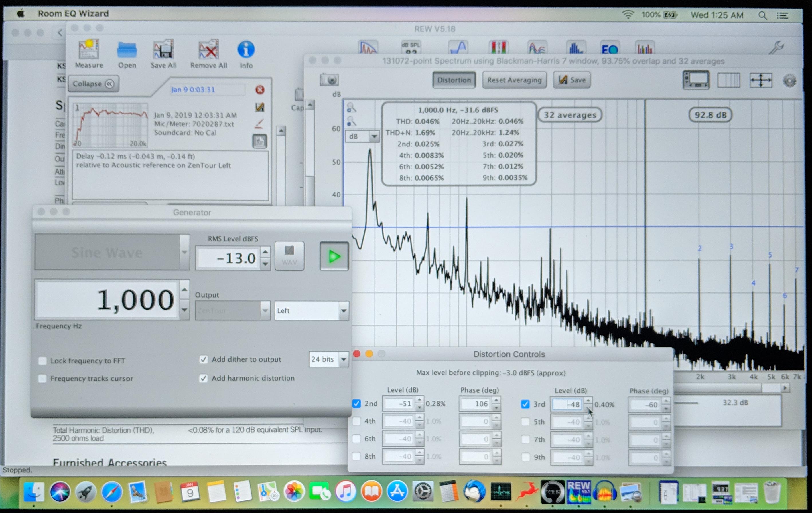This screenshot has width=812, height=513.
Task: Click the generator WAV button
Action: (289, 256)
